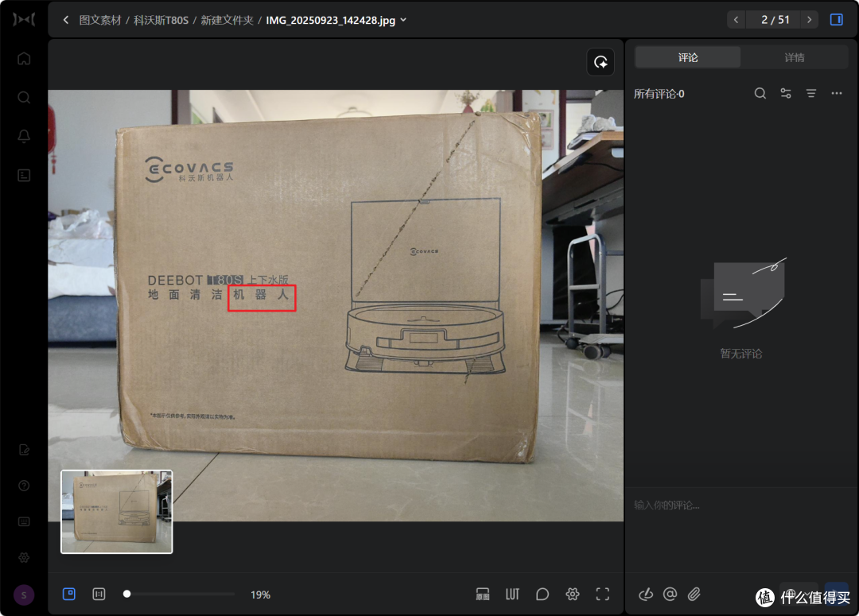Open the note edit icon in sidebar
Screen dimensions: 859x616
(x=24, y=450)
